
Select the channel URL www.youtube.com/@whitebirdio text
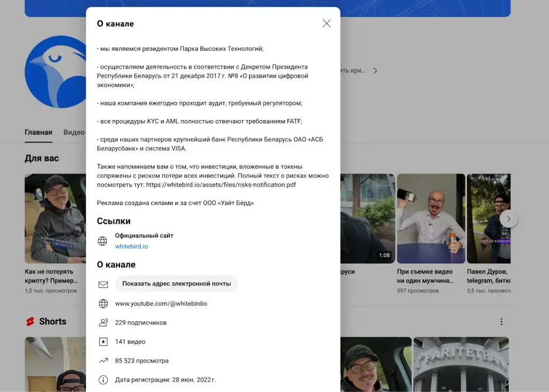[161, 304]
